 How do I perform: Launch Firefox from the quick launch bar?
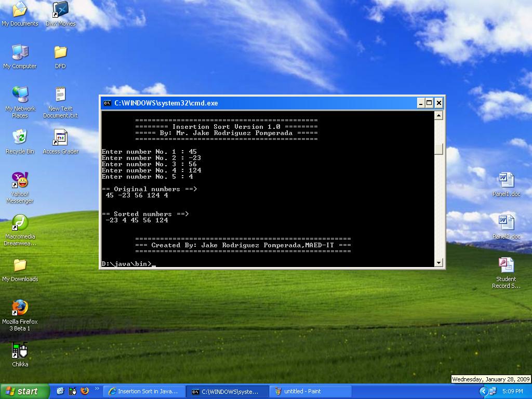pyautogui.click(x=85, y=391)
